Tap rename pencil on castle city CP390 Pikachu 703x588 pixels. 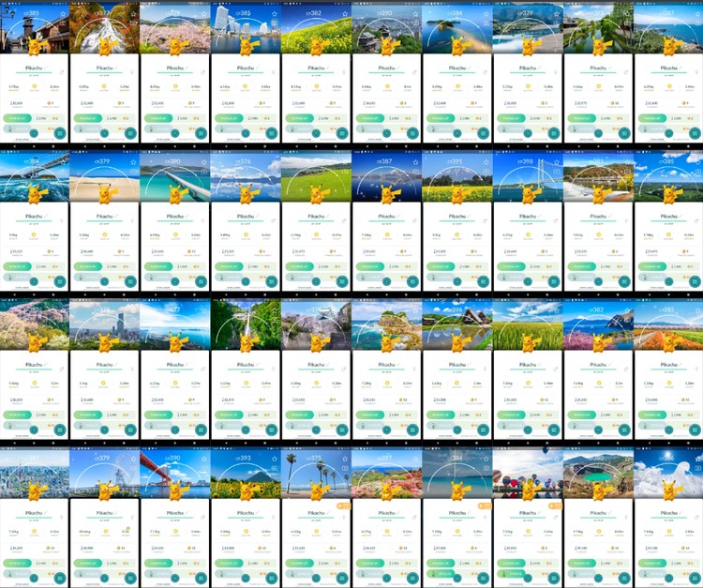tap(398, 68)
